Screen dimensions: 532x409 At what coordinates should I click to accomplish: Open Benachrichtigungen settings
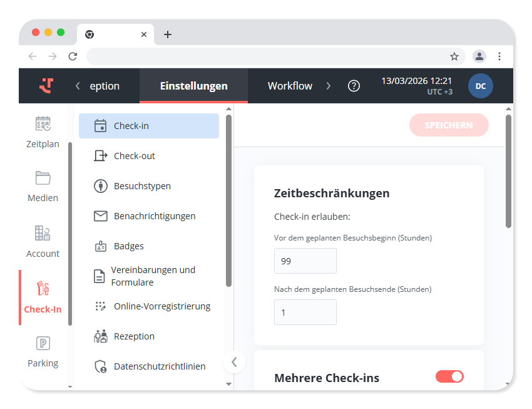click(x=154, y=216)
